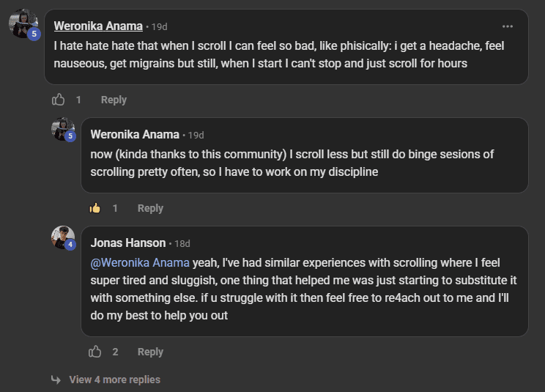545x392 pixels.
Task: Open the three-dot menu on top comment
Action: pyautogui.click(x=508, y=26)
